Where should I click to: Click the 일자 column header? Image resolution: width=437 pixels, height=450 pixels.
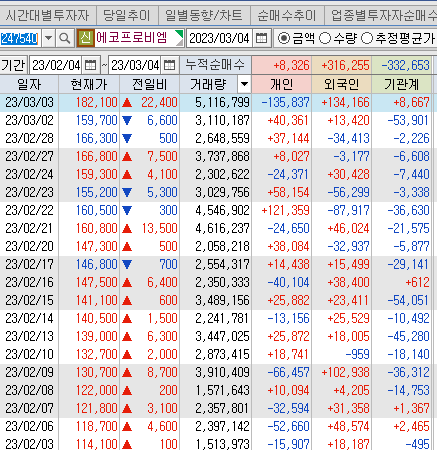pyautogui.click(x=29, y=84)
